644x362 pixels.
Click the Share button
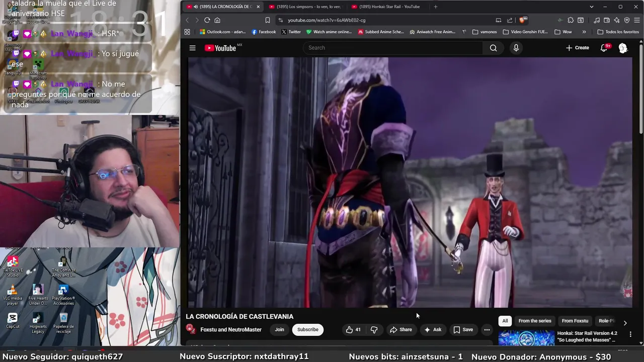pos(400,330)
